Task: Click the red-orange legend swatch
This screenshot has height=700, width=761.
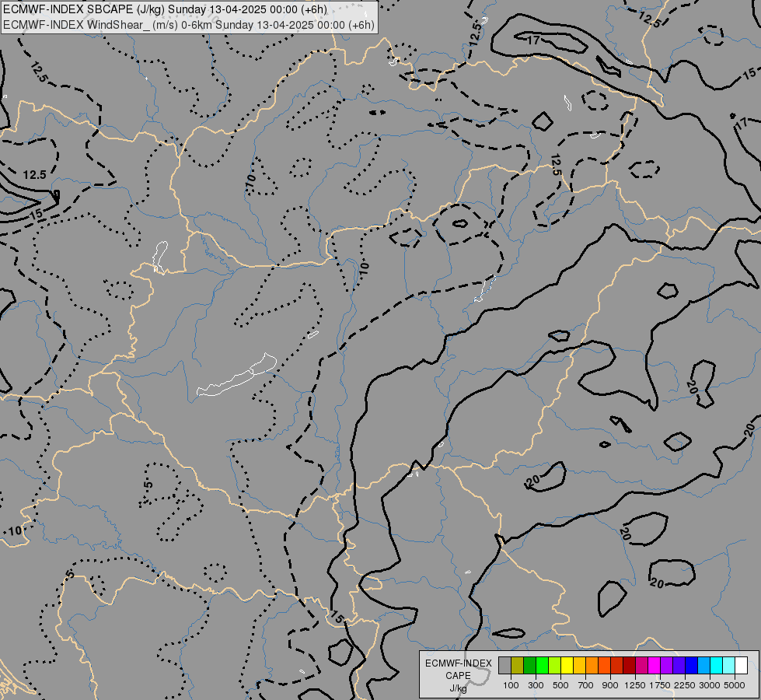Action: click(x=604, y=665)
